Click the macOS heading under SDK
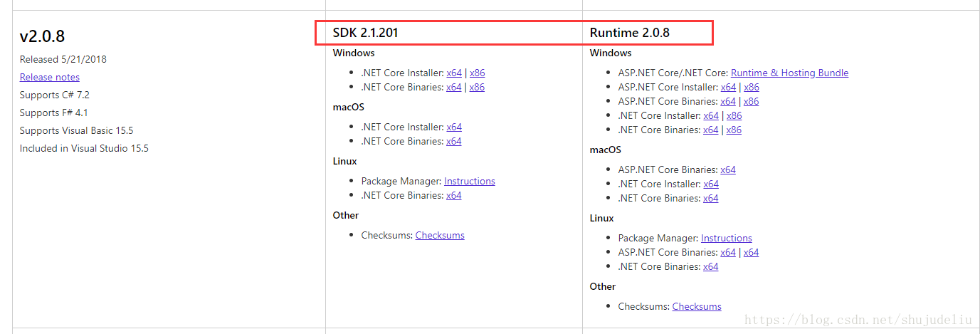 pyautogui.click(x=349, y=107)
